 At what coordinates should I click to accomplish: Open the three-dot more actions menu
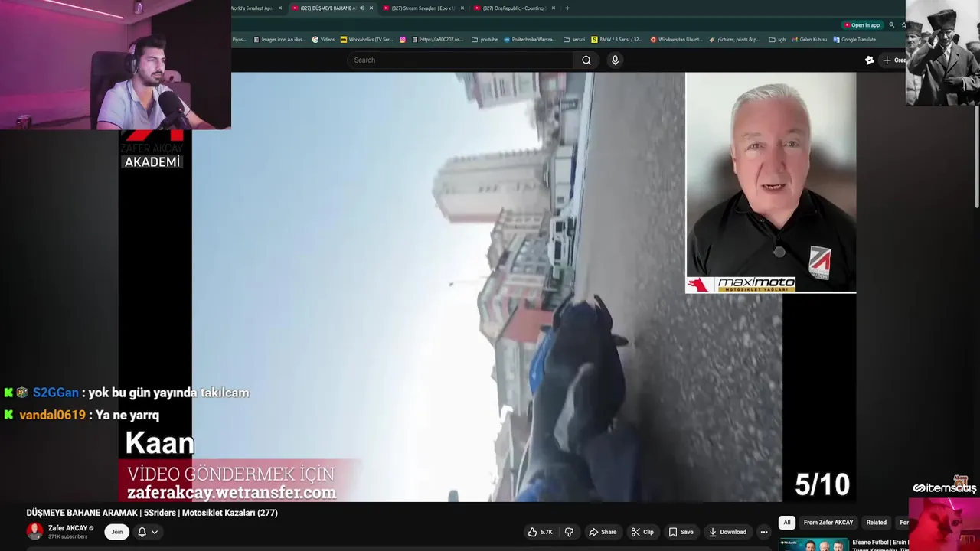pos(763,532)
